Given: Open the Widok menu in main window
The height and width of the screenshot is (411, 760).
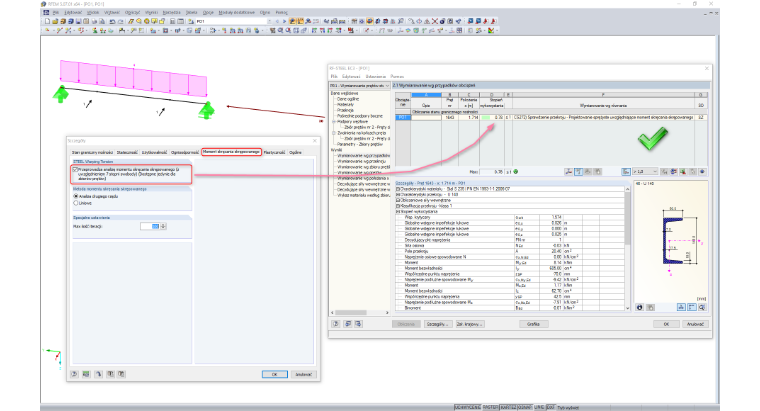Looking at the screenshot, I should [x=93, y=13].
